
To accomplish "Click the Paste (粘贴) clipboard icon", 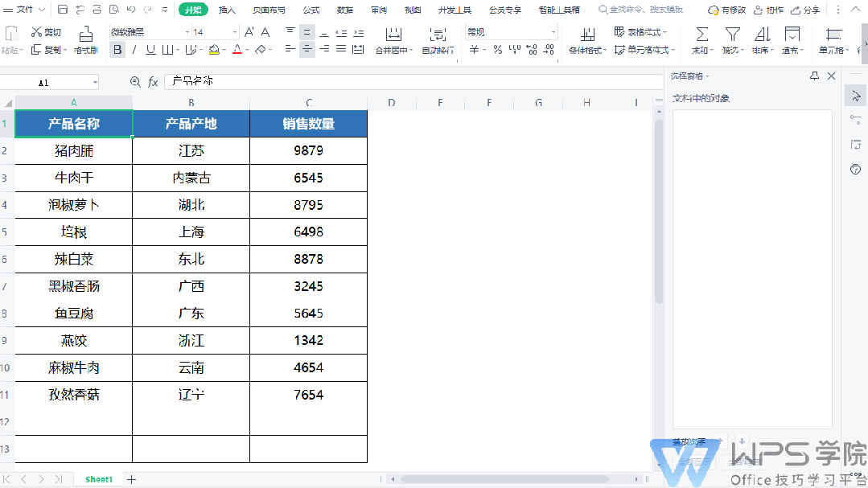I will 11,35.
